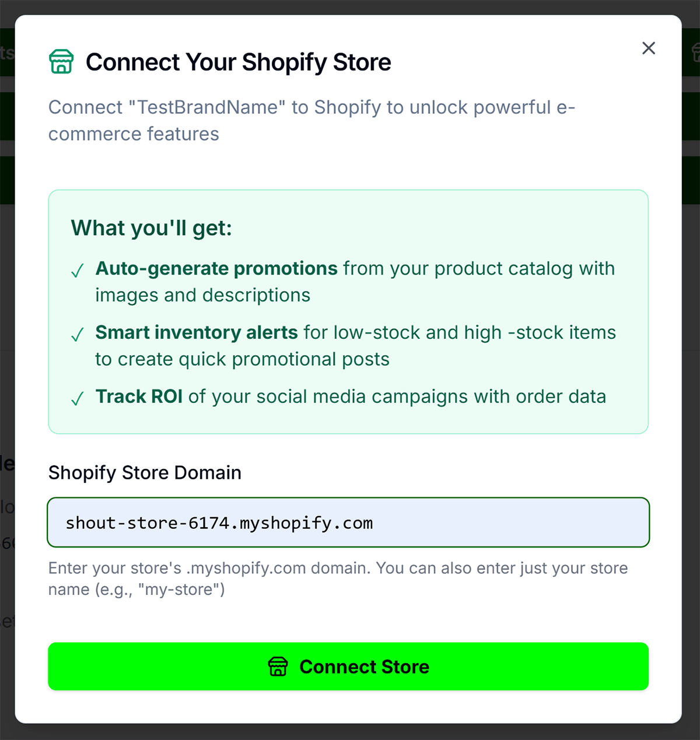Image resolution: width=700 pixels, height=740 pixels.
Task: Click the What you'll get benefits panel
Action: click(348, 311)
